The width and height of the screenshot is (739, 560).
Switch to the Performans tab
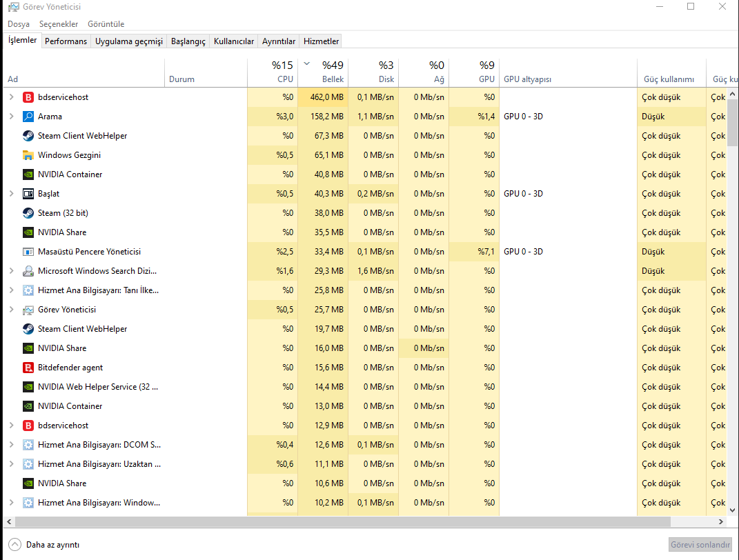[x=66, y=41]
